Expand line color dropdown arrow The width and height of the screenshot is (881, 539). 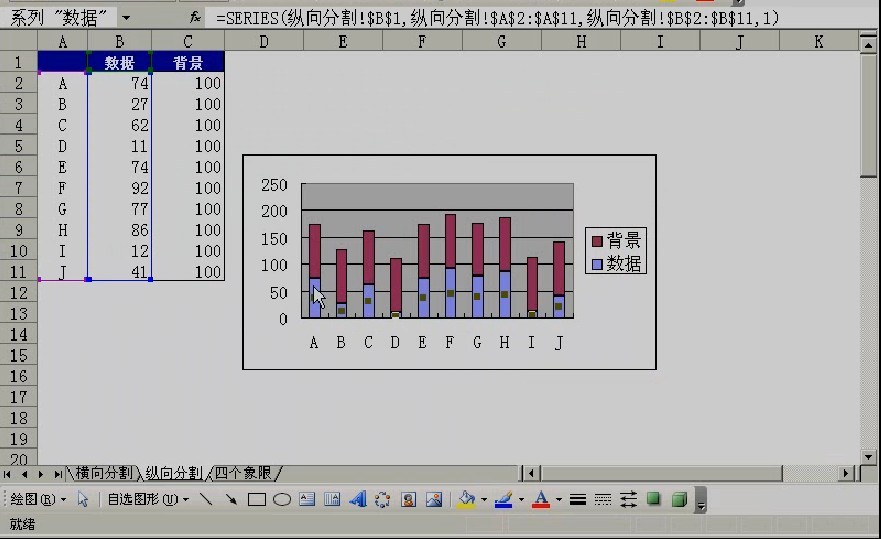pyautogui.click(x=521, y=499)
